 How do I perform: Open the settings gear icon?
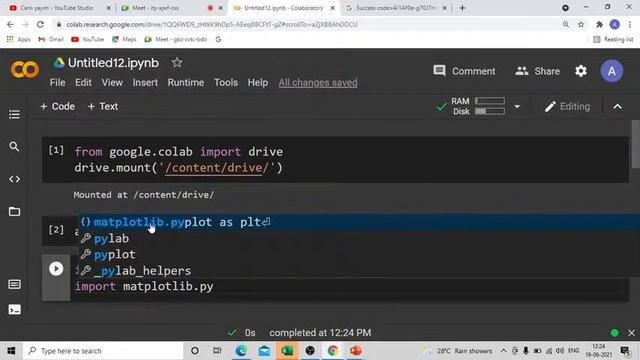581,71
